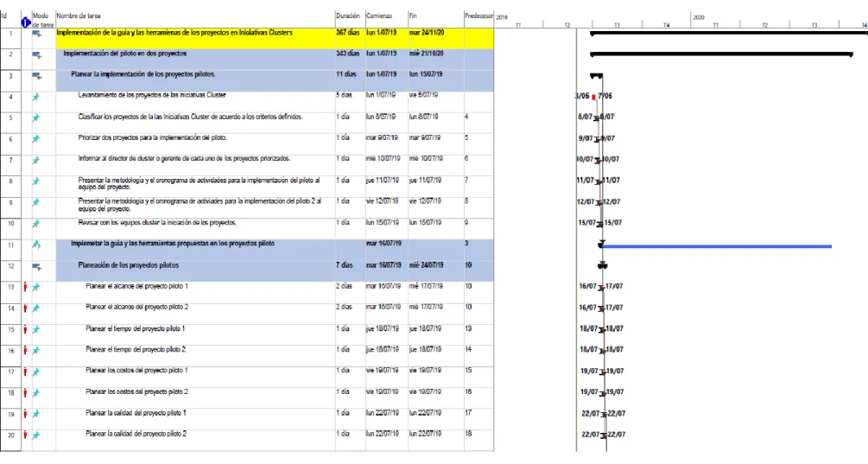The image size is (868, 464).
Task: Click red indicator icon in row 19
Action: point(25,414)
